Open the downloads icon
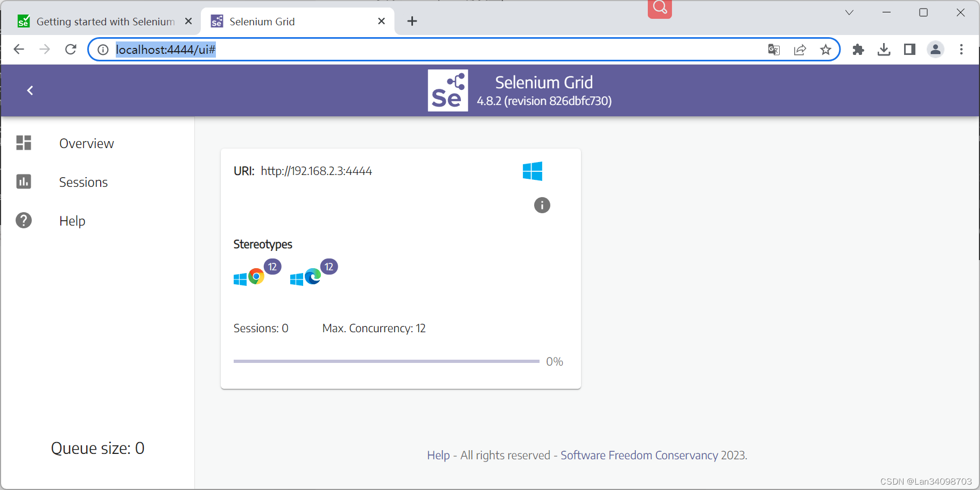This screenshot has width=980, height=490. 884,50
